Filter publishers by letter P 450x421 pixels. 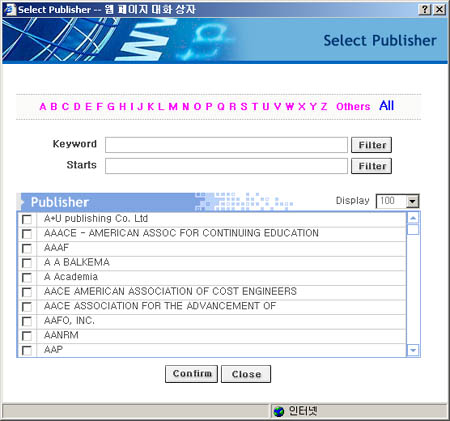209,107
